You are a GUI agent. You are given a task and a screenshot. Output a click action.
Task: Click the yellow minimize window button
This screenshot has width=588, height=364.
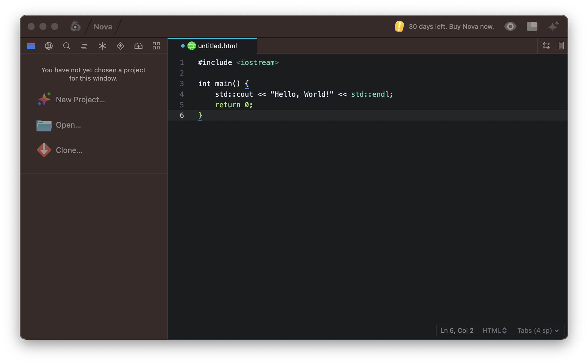(43, 26)
